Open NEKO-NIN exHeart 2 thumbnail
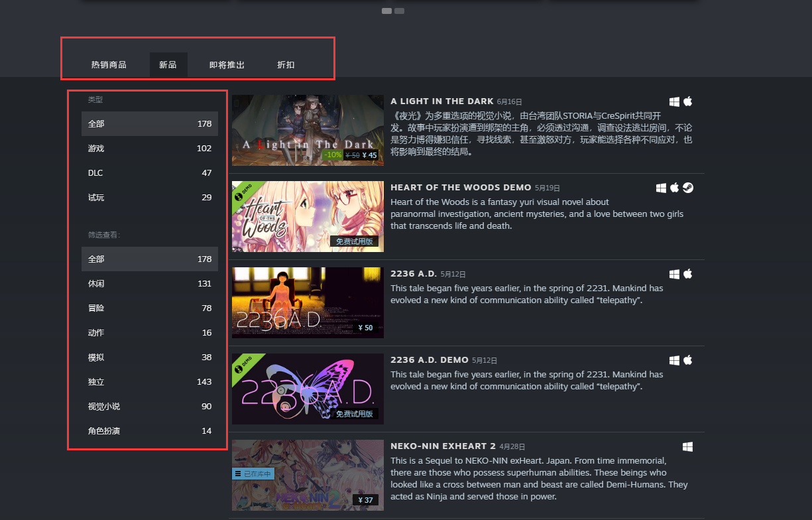Image resolution: width=812 pixels, height=520 pixels. coord(308,475)
